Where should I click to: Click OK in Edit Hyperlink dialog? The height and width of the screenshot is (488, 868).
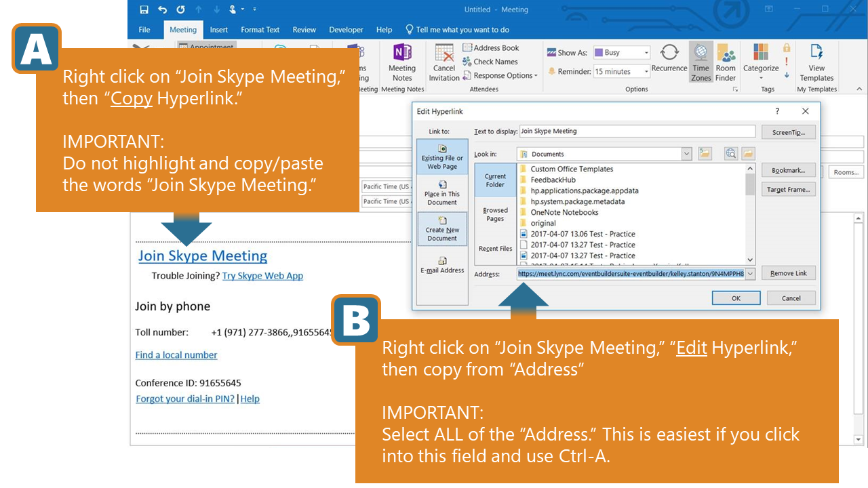click(736, 298)
